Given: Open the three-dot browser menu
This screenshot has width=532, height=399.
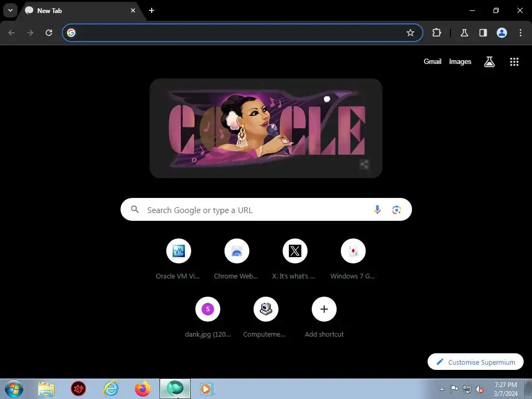Looking at the screenshot, I should 521,33.
